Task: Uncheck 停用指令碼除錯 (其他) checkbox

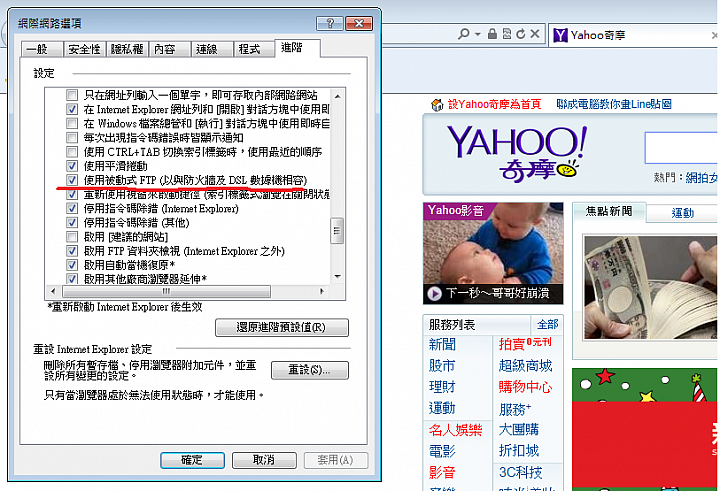Action: [x=72, y=223]
